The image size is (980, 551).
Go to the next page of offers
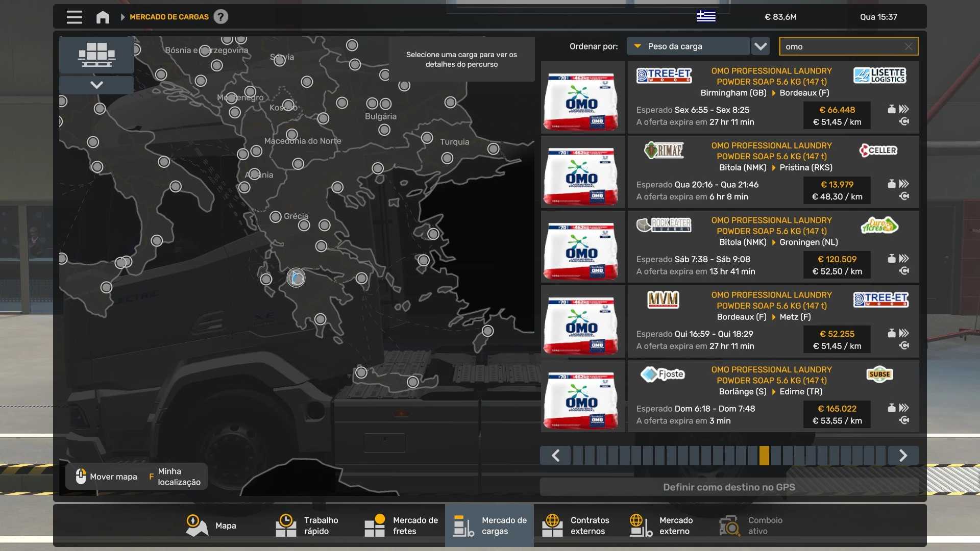[903, 455]
